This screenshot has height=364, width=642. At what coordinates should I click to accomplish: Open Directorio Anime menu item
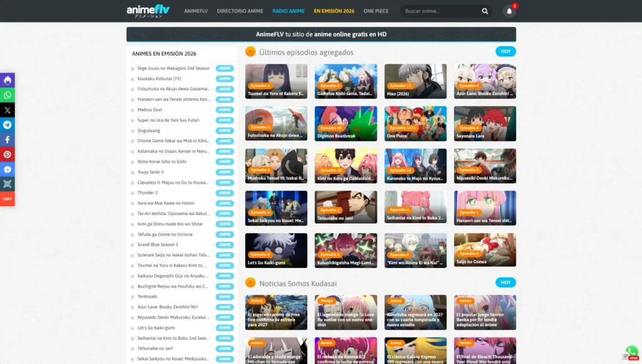click(240, 11)
